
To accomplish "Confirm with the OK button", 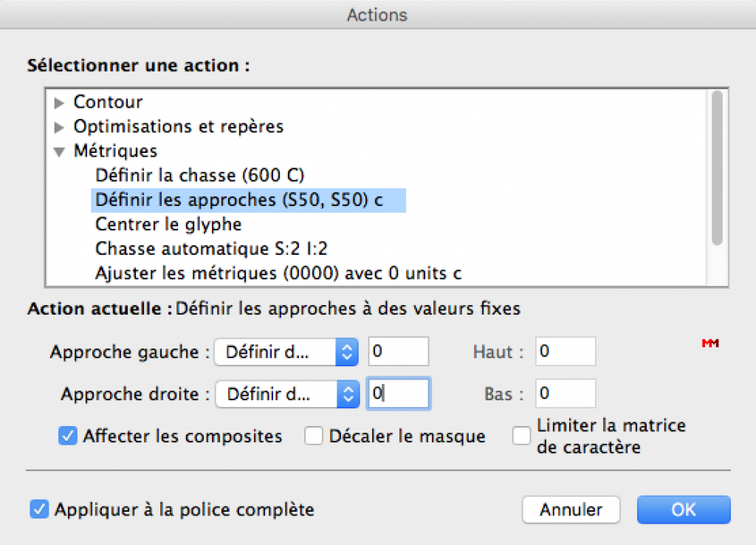I will click(x=683, y=510).
